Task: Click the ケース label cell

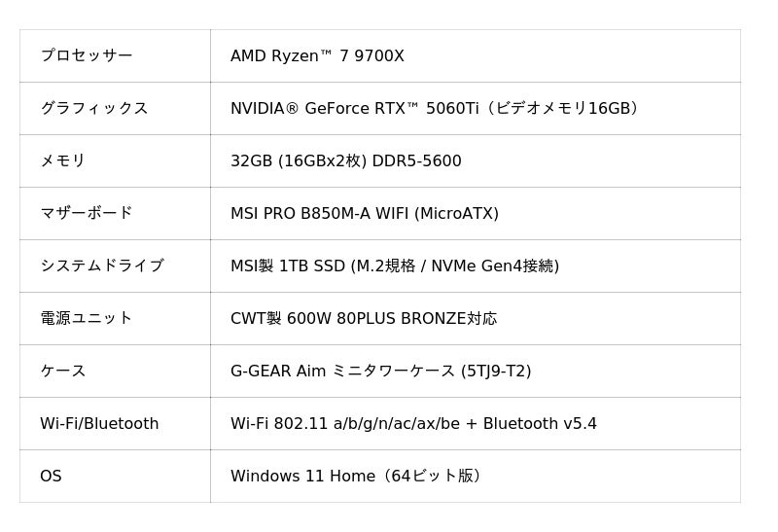Action: tap(63, 372)
